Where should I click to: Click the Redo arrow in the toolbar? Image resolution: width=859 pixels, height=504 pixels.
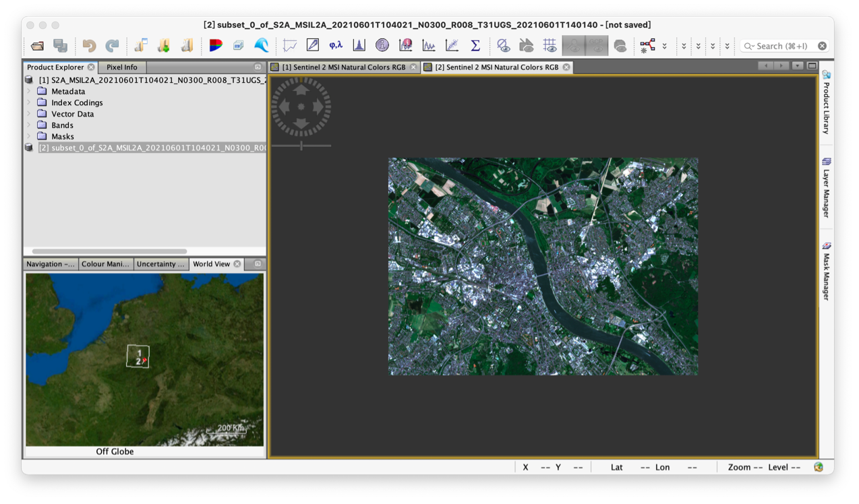[112, 46]
